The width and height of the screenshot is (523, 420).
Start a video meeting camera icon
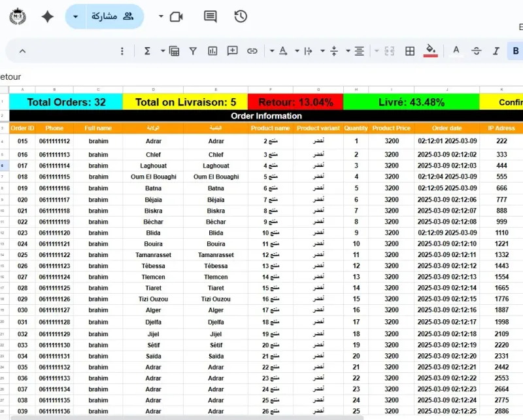(x=176, y=17)
